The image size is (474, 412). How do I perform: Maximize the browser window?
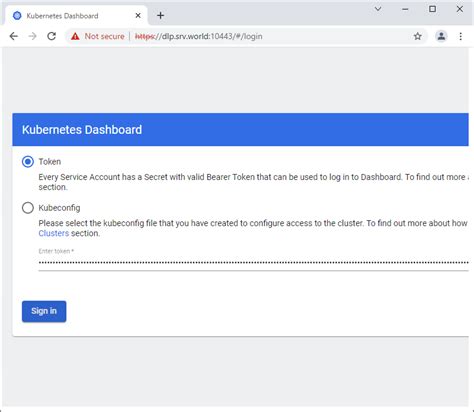point(432,9)
